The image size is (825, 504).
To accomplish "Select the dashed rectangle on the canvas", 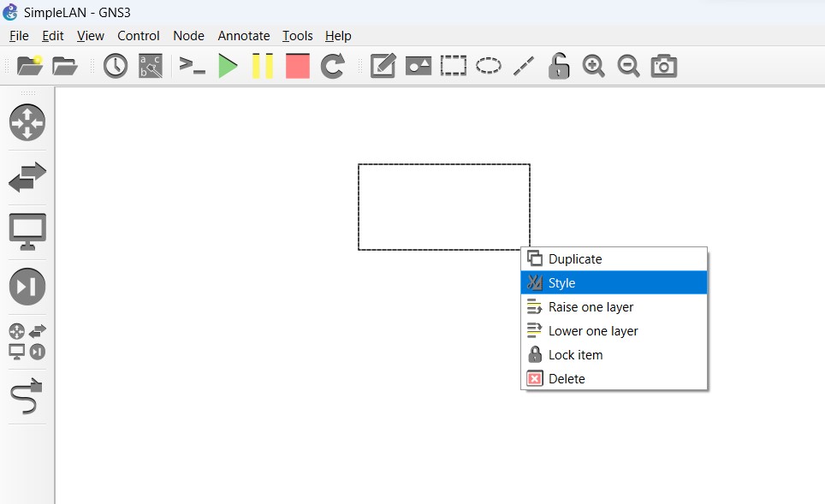I will point(444,207).
